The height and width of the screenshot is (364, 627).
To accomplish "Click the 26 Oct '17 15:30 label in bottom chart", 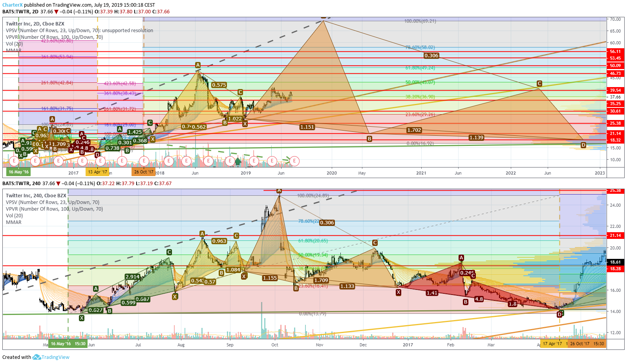I will click(587, 344).
